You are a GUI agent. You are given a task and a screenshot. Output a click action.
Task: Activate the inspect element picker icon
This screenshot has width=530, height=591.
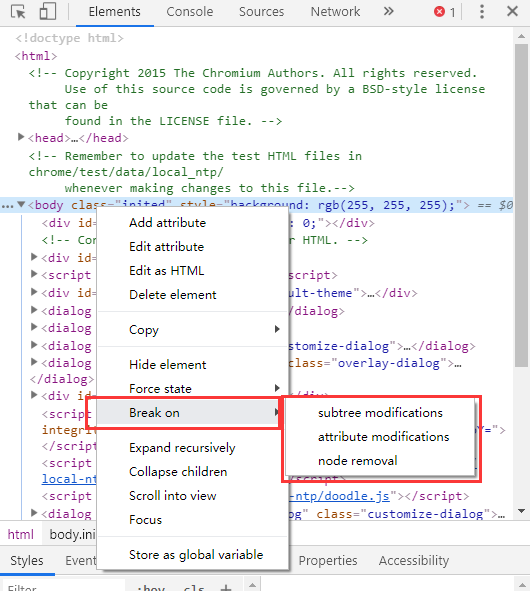click(18, 12)
